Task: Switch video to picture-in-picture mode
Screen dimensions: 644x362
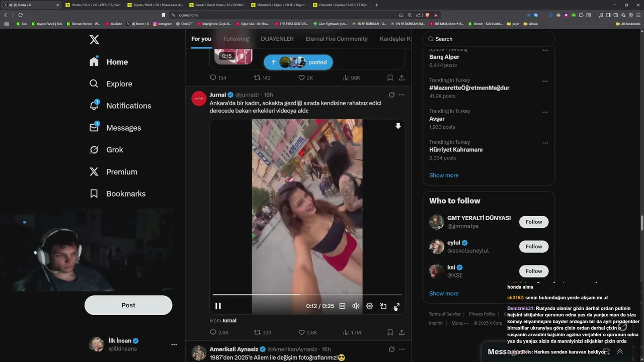Action: (383, 306)
